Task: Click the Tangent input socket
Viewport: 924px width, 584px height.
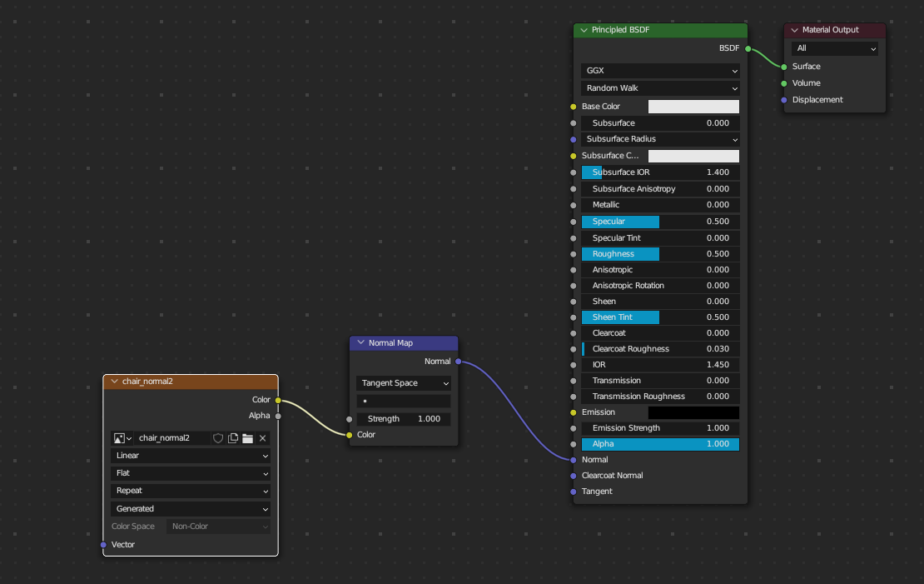Action: (574, 492)
